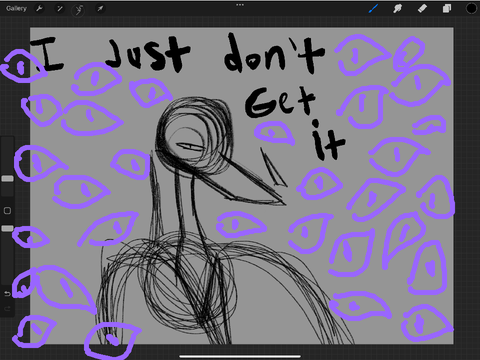This screenshot has height=360, width=480.
Task: Select the Eraser tool
Action: tap(422, 8)
